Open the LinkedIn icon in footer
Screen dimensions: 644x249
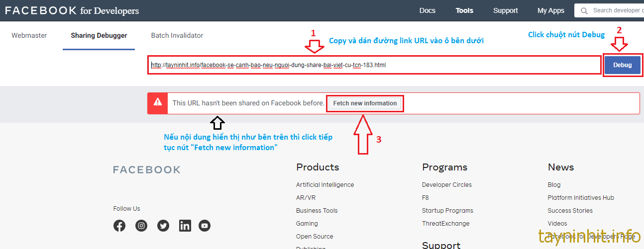(185, 226)
